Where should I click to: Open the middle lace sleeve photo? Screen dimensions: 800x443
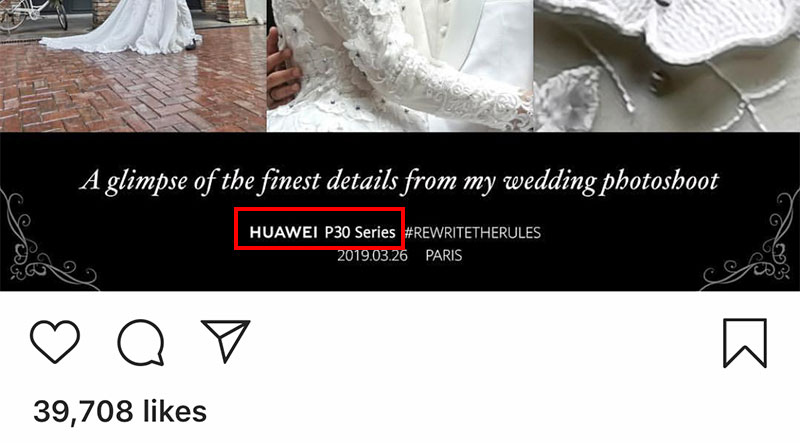399,65
